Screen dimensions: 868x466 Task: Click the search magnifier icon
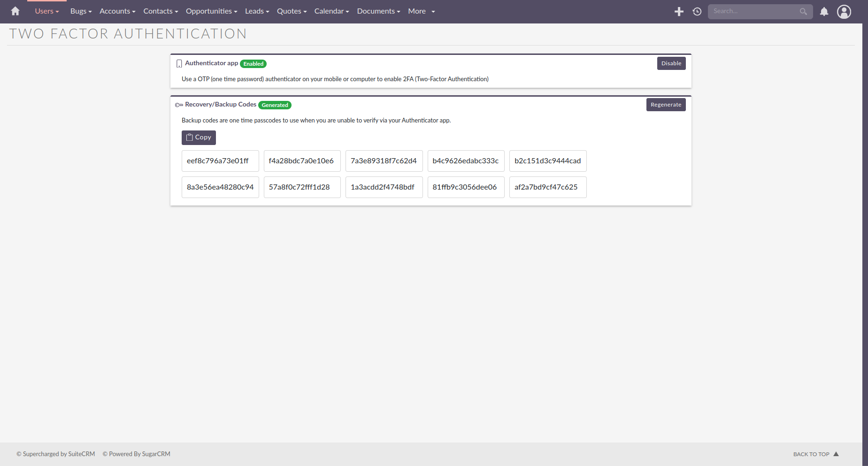[803, 11]
